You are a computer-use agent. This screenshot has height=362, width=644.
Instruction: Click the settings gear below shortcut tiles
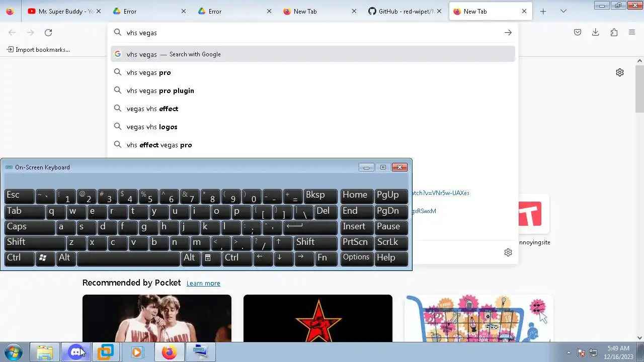tap(508, 252)
